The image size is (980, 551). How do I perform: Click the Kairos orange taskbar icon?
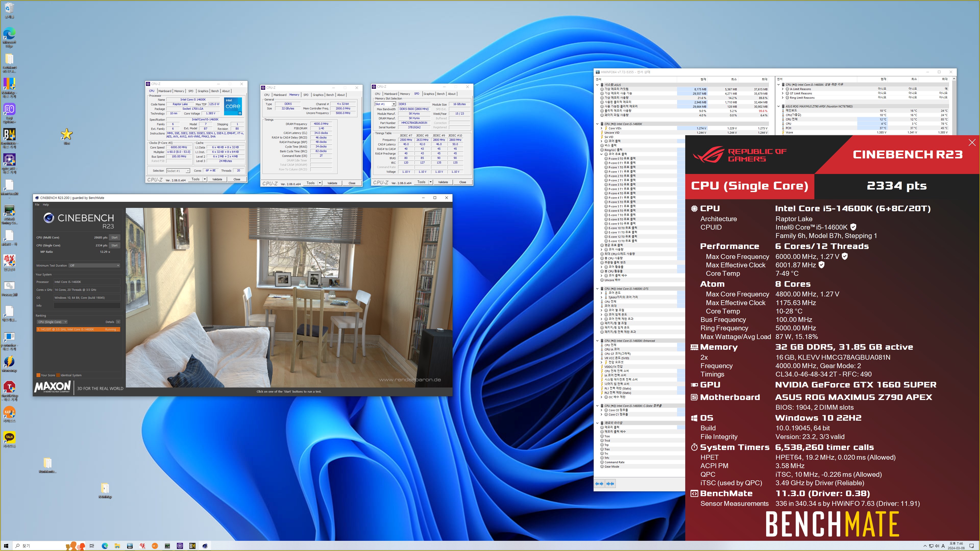tap(155, 546)
